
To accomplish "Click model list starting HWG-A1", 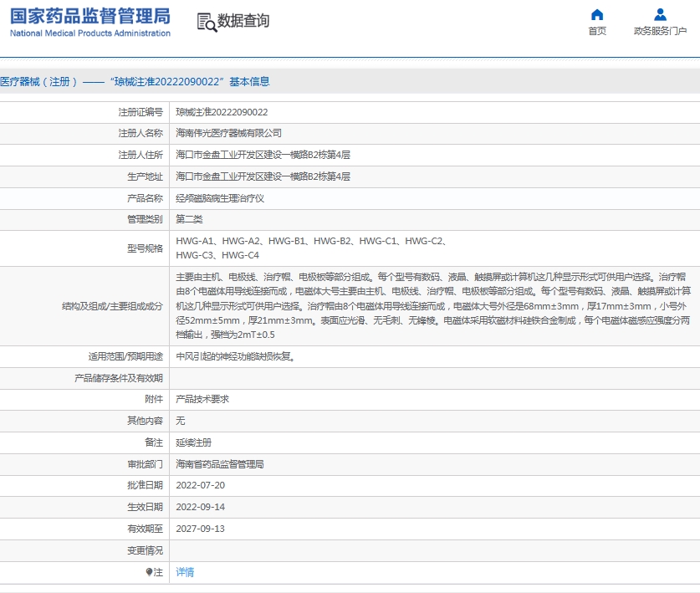I will click(x=312, y=248).
